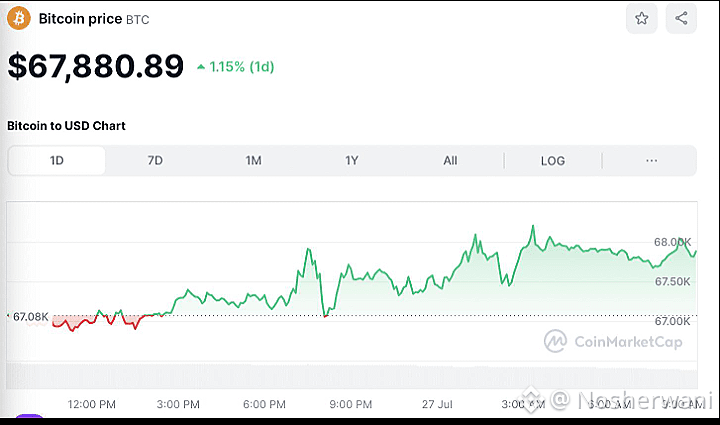The width and height of the screenshot is (720, 425).
Task: Show the 1Y chart range
Action: coord(352,161)
